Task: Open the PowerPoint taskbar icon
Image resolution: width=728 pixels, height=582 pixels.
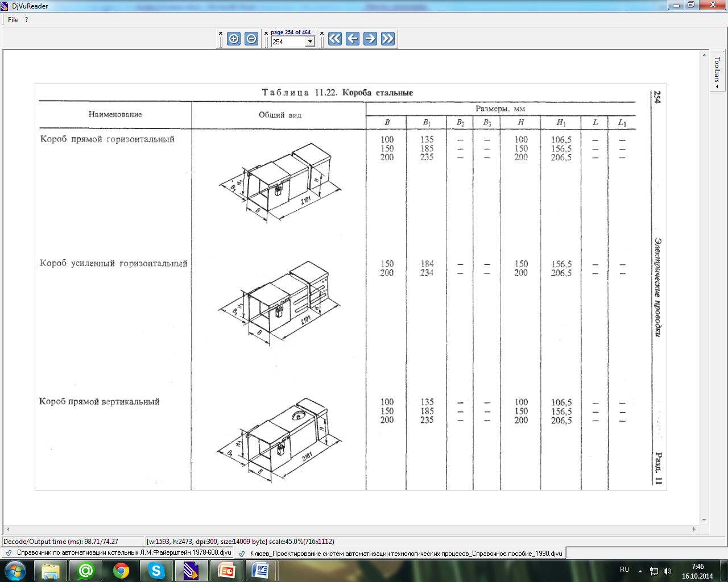Action: point(226,571)
